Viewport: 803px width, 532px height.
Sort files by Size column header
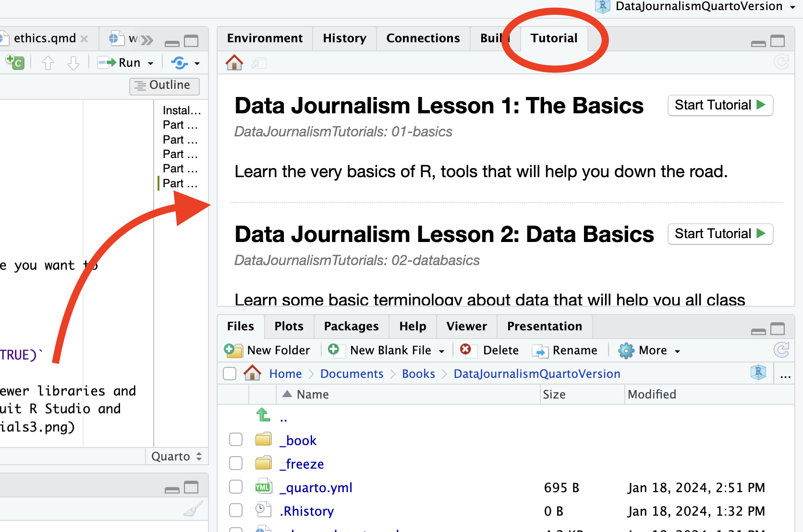click(582, 395)
